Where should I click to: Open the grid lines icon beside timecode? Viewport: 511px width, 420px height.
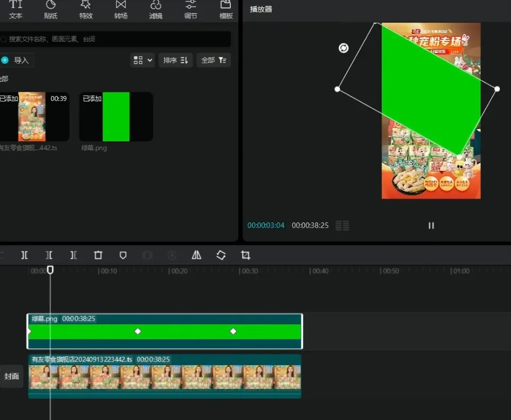(x=343, y=226)
